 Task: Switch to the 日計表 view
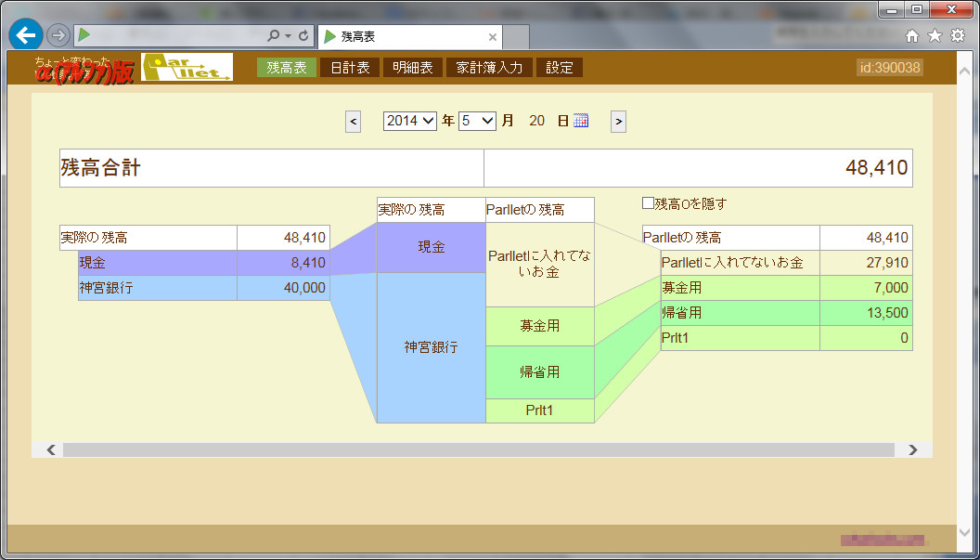pos(350,66)
